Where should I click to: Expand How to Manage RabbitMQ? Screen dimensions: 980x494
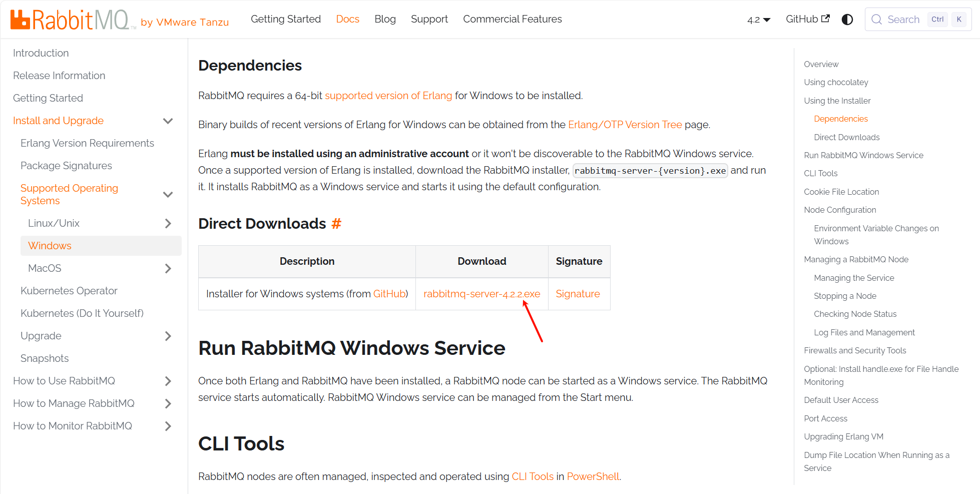(x=168, y=403)
